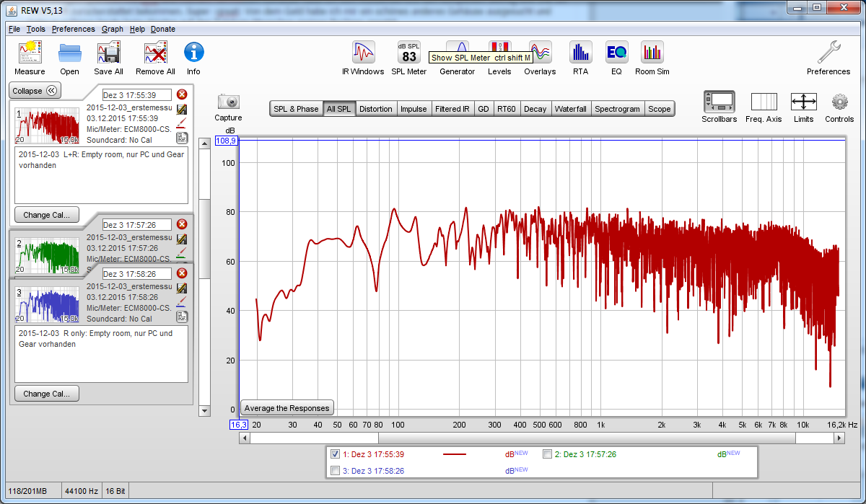Viewport: 866px width, 504px height.
Task: Open the Tools menu
Action: pos(36,29)
